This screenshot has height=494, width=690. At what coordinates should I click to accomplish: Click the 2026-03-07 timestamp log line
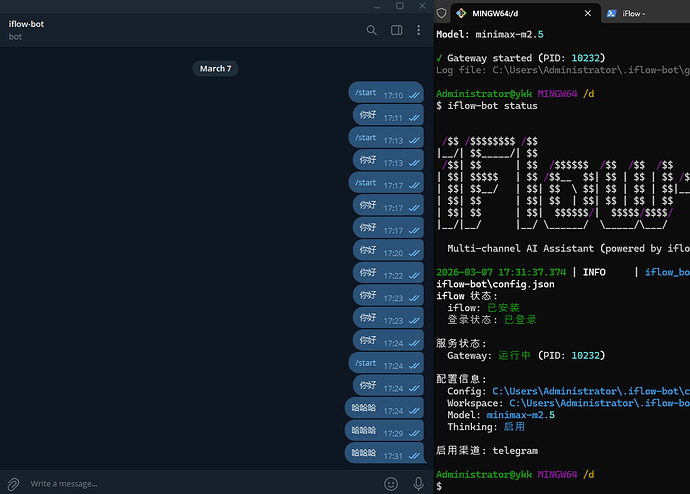click(x=563, y=272)
